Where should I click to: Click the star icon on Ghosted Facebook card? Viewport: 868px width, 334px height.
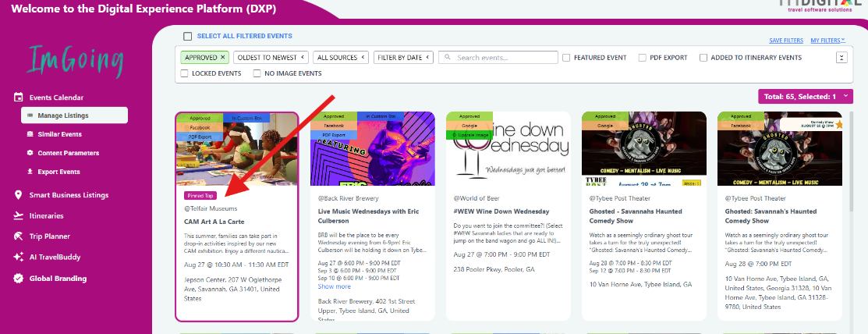(838, 125)
